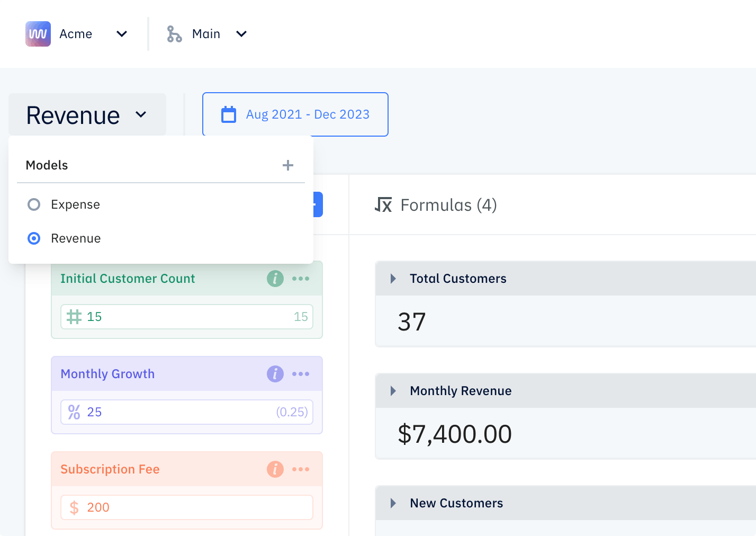Open the Aug 2021 - Dec 2023 date picker

tap(295, 114)
